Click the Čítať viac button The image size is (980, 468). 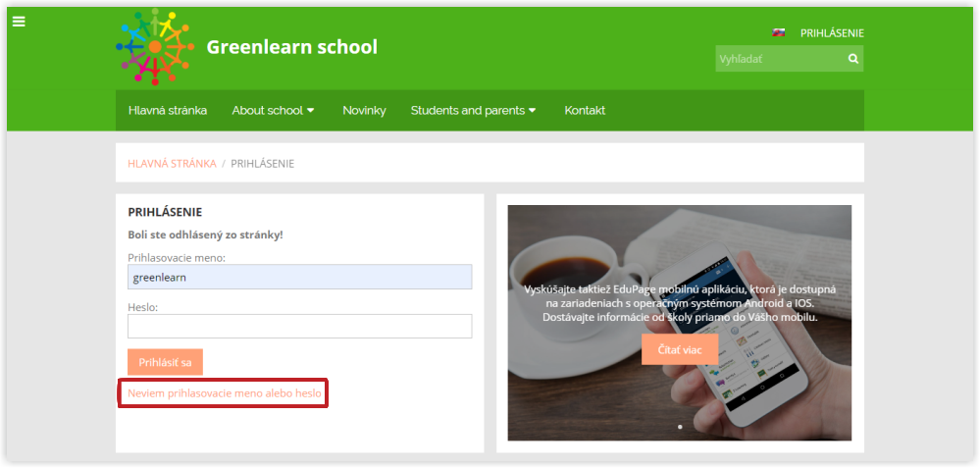(680, 349)
